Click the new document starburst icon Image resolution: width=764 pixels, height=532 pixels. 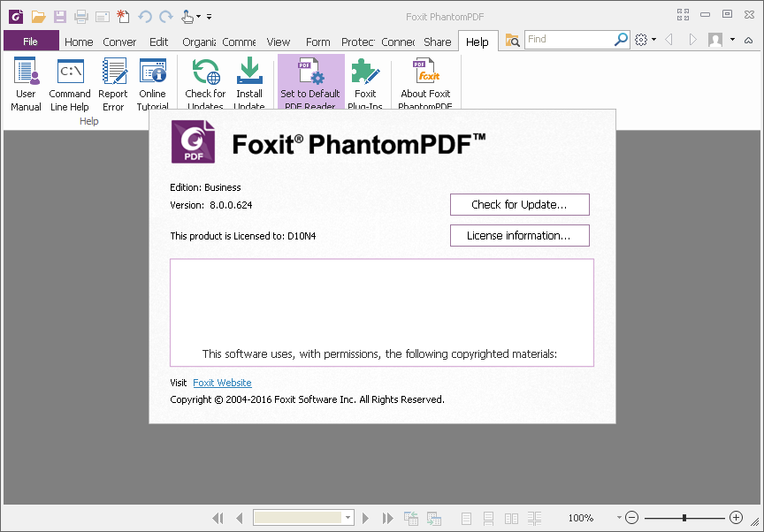tap(123, 17)
